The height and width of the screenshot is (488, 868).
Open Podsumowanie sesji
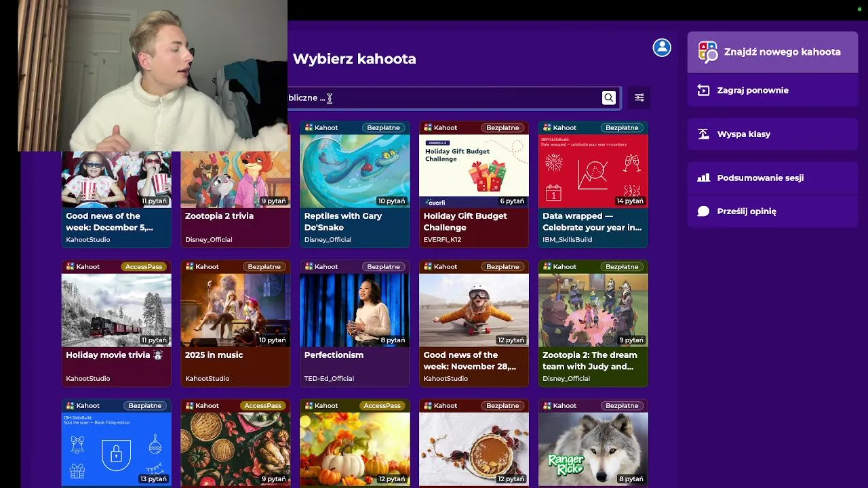coord(772,178)
